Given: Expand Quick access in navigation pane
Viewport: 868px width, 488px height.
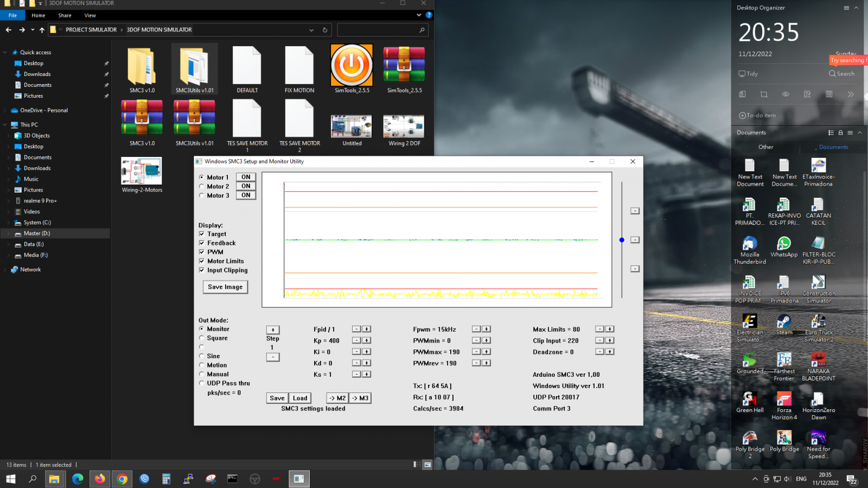Looking at the screenshot, I should (5, 53).
